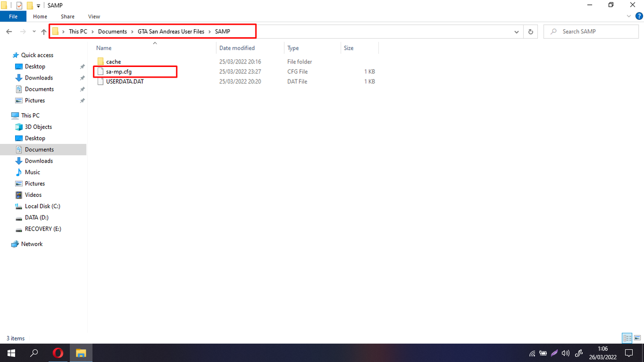Refresh the folder view
644x362 pixels.
click(530, 32)
